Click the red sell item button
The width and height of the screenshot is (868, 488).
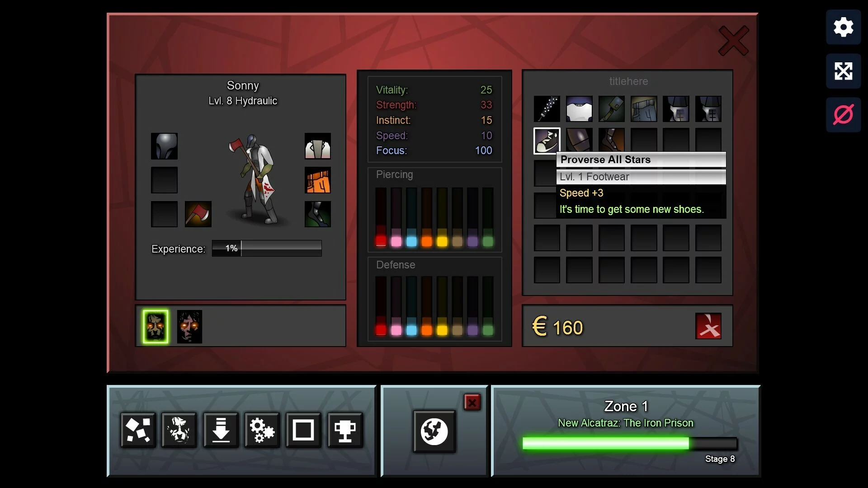tap(708, 326)
